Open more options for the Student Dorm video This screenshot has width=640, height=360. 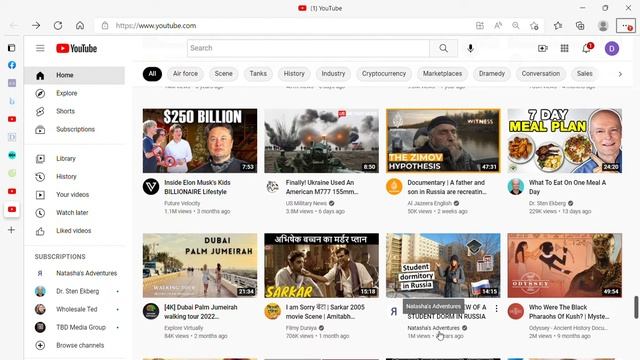pyautogui.click(x=496, y=309)
